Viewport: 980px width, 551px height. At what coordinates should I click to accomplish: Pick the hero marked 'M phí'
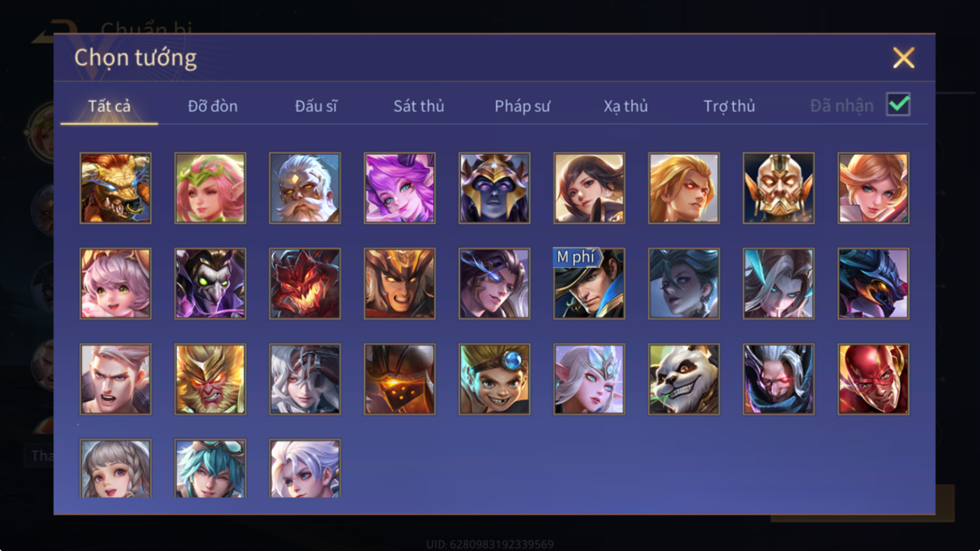589,283
